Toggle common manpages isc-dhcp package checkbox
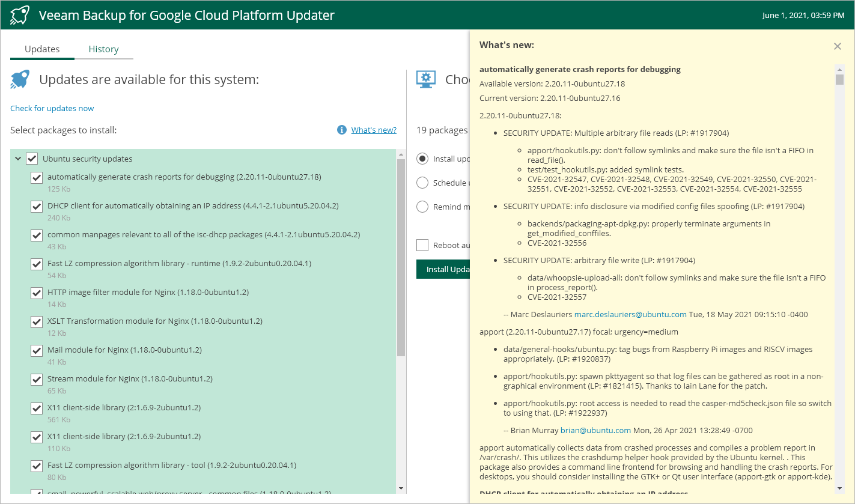 [37, 235]
